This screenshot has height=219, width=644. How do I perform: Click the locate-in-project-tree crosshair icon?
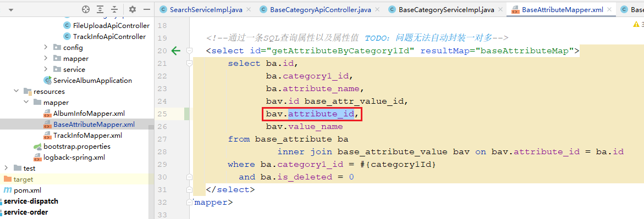tap(85, 9)
